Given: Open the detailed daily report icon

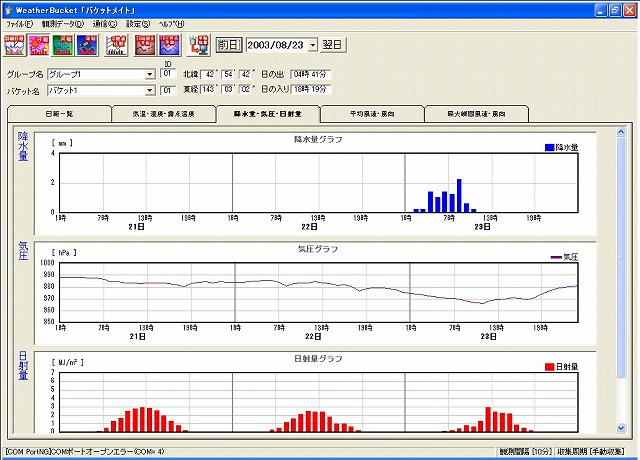Looking at the screenshot, I should click(14, 45).
